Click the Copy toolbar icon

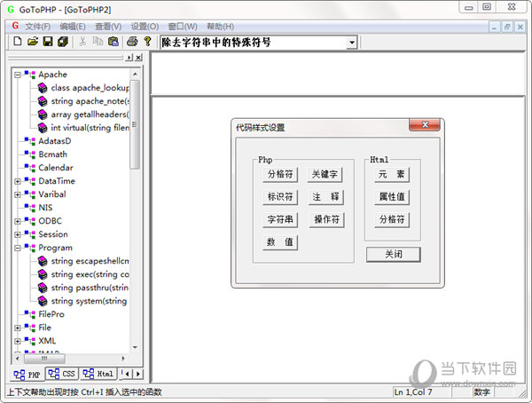click(x=98, y=42)
